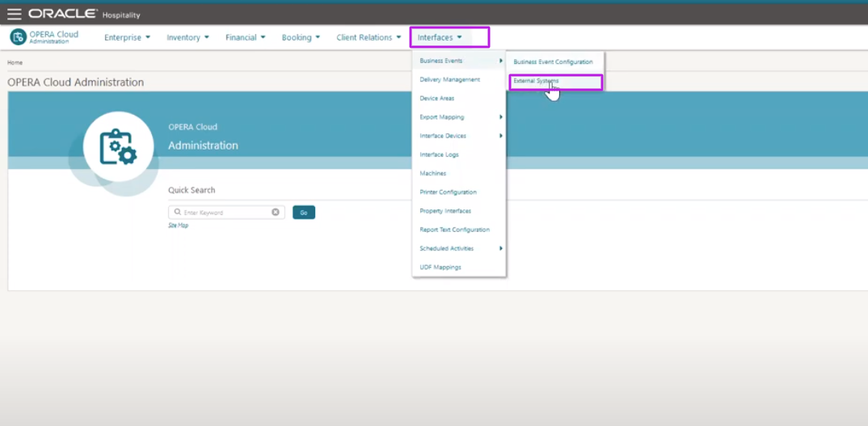This screenshot has height=426, width=868.
Task: Open UDF Mappings menu item
Action: point(440,268)
